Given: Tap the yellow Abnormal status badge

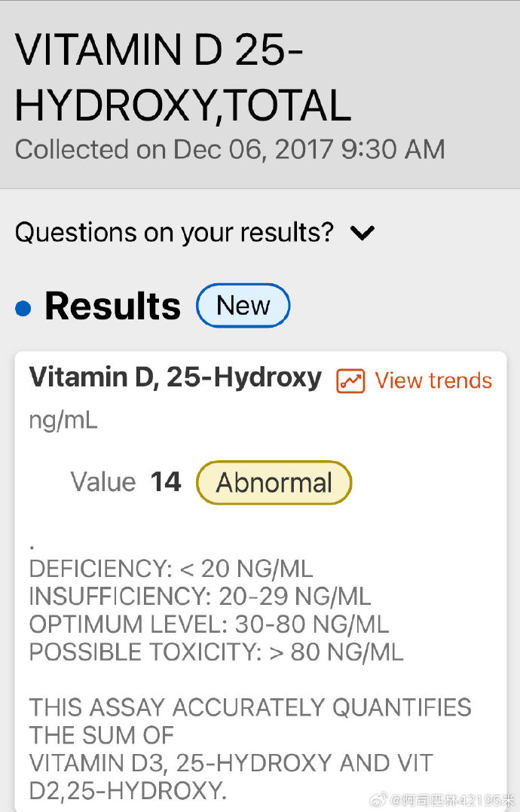Looking at the screenshot, I should coord(274,483).
